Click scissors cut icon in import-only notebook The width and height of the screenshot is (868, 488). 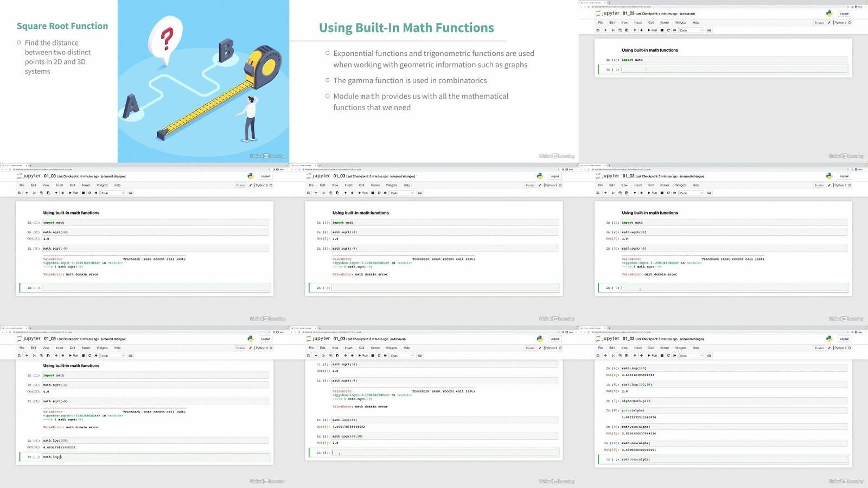[613, 30]
